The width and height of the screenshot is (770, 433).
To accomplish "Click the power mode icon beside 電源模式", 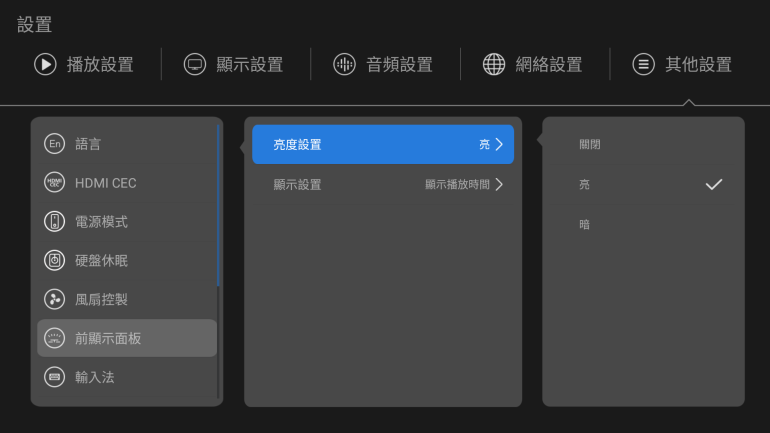I will [x=55, y=221].
